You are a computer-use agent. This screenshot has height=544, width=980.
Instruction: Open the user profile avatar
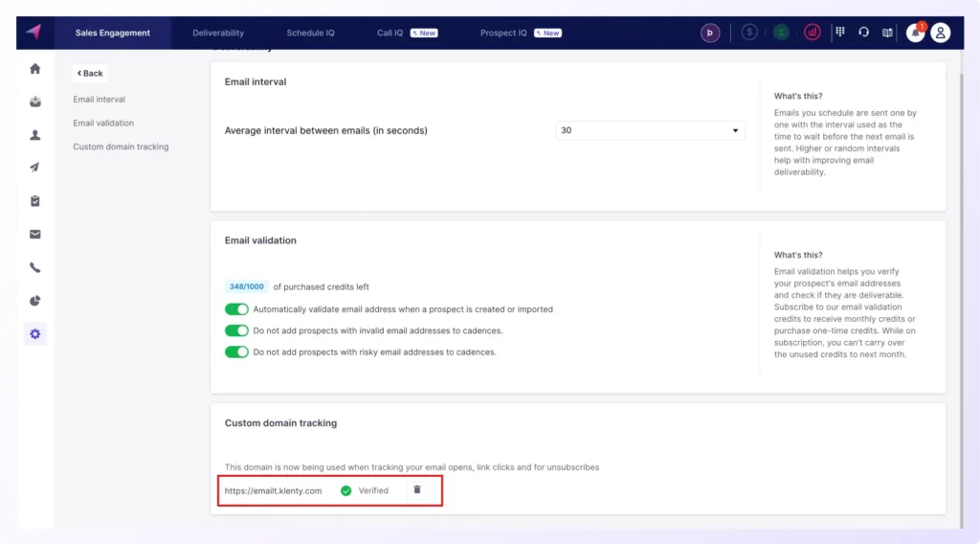point(940,33)
